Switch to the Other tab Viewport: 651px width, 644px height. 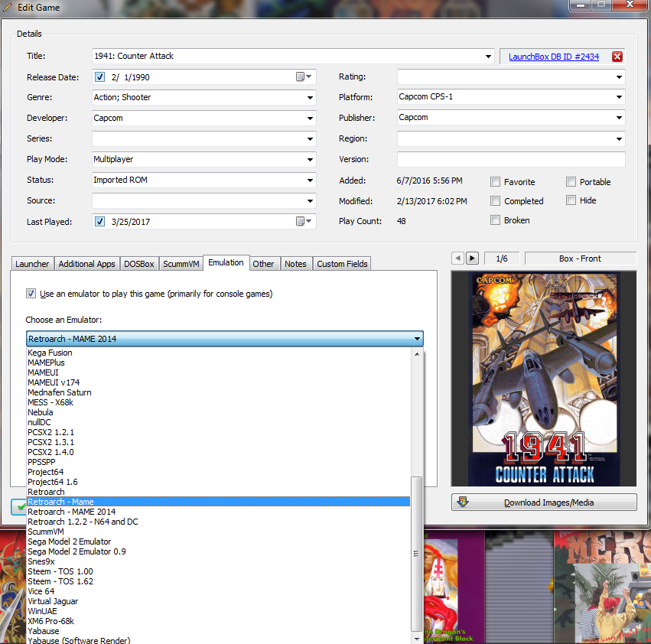(x=263, y=264)
